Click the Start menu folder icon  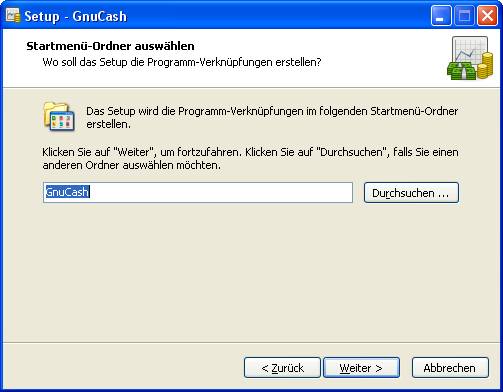[59, 117]
